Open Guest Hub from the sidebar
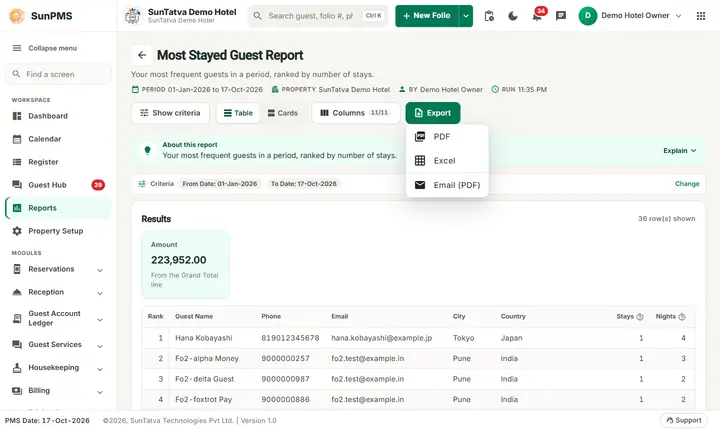This screenshot has width=720, height=430. [58, 185]
